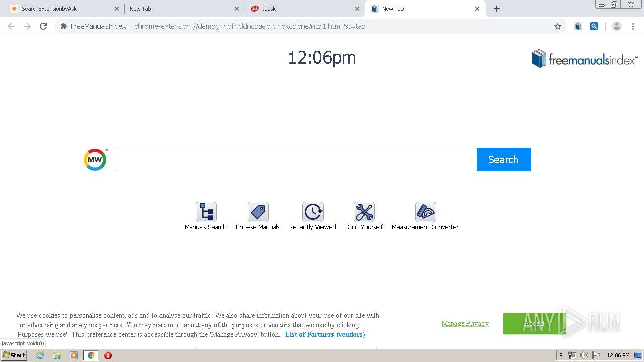Click the chrome-extension URL in address bar
Image resolution: width=644 pixels, height=362 pixels.
pyautogui.click(x=250, y=26)
